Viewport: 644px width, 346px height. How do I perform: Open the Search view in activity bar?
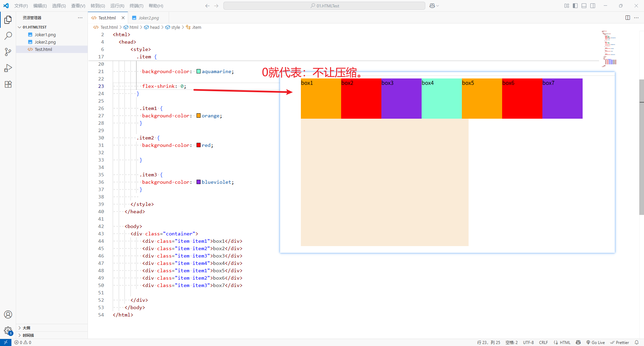click(x=8, y=36)
